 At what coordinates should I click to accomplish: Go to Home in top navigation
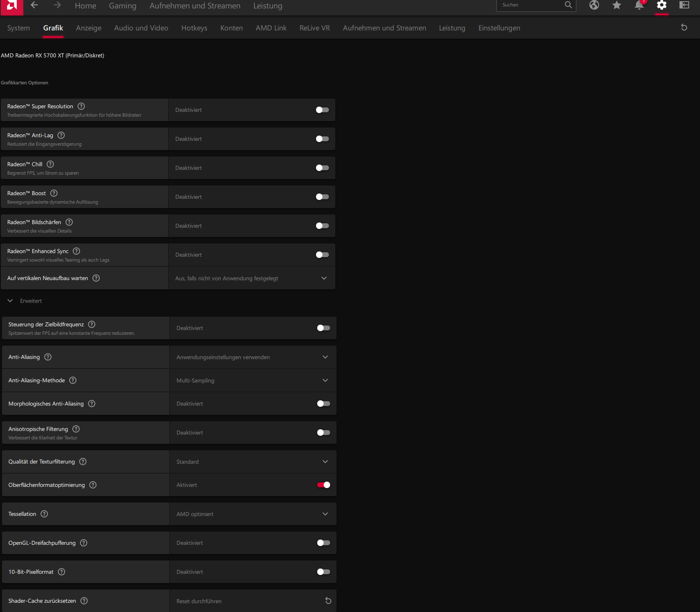pyautogui.click(x=86, y=6)
